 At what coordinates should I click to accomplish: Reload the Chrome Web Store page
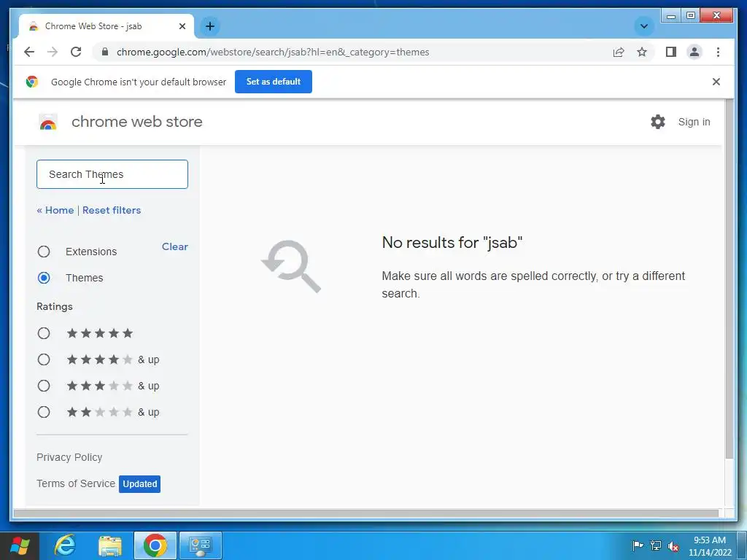click(x=76, y=52)
